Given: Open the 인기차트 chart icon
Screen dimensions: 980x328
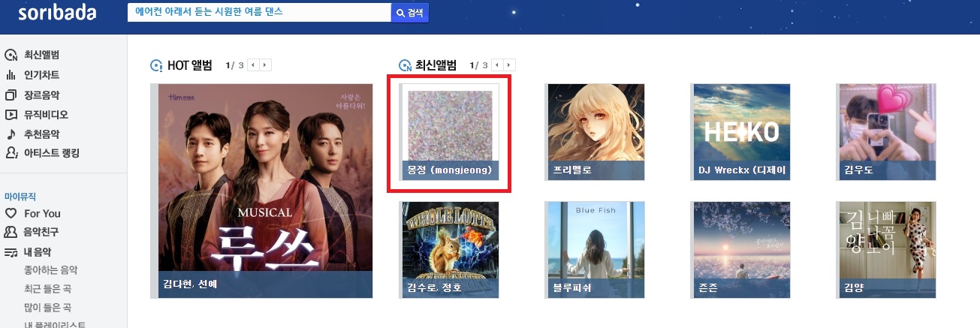Looking at the screenshot, I should click(x=11, y=75).
